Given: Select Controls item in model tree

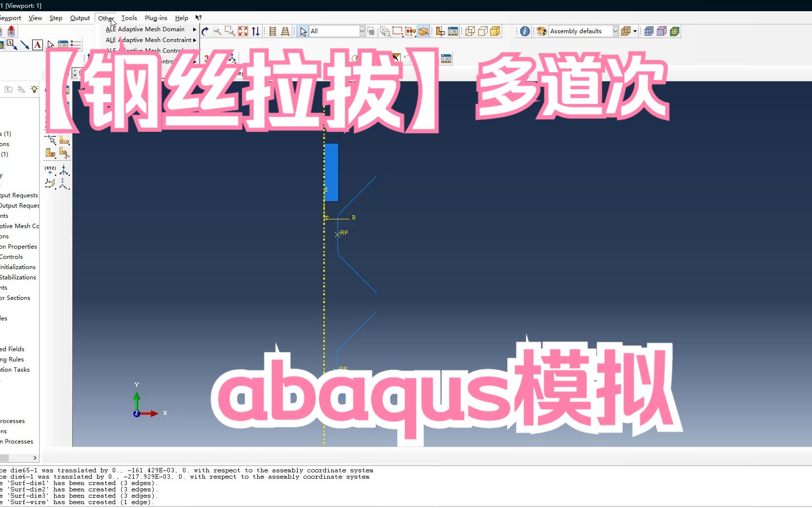Looking at the screenshot, I should click(12, 257).
